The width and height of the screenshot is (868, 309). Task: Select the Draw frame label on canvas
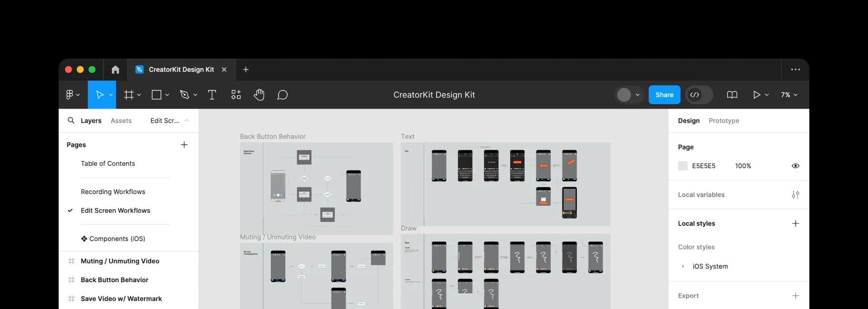[409, 228]
